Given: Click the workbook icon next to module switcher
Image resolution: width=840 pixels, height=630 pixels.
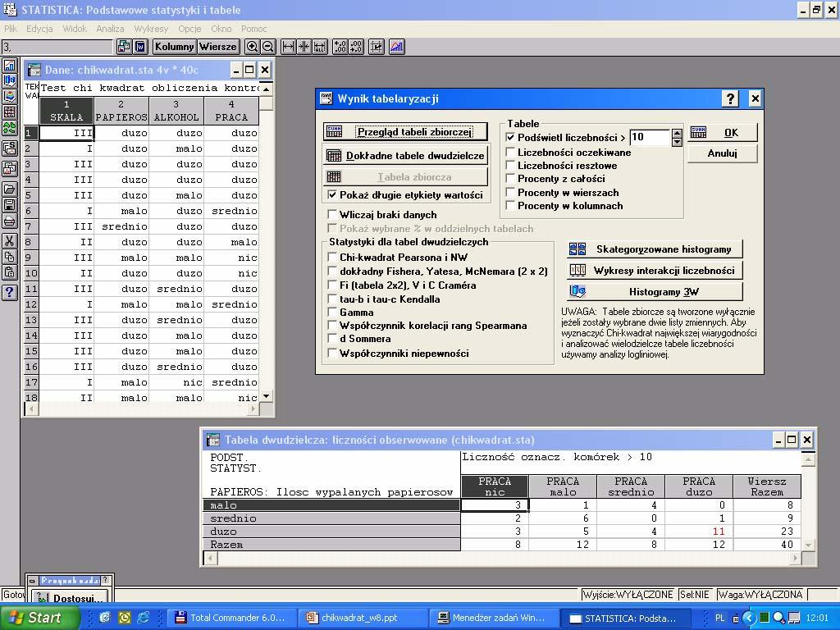Looking at the screenshot, I should pos(140,47).
